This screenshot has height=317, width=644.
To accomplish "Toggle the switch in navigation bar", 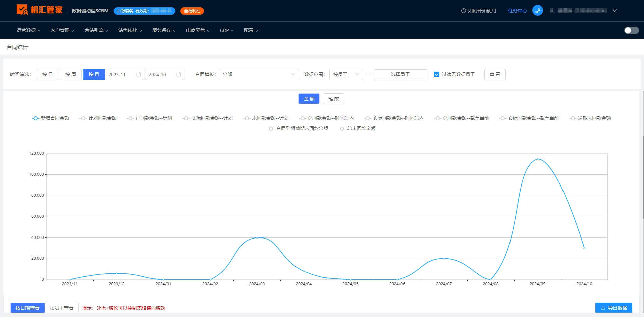I will point(631,30).
